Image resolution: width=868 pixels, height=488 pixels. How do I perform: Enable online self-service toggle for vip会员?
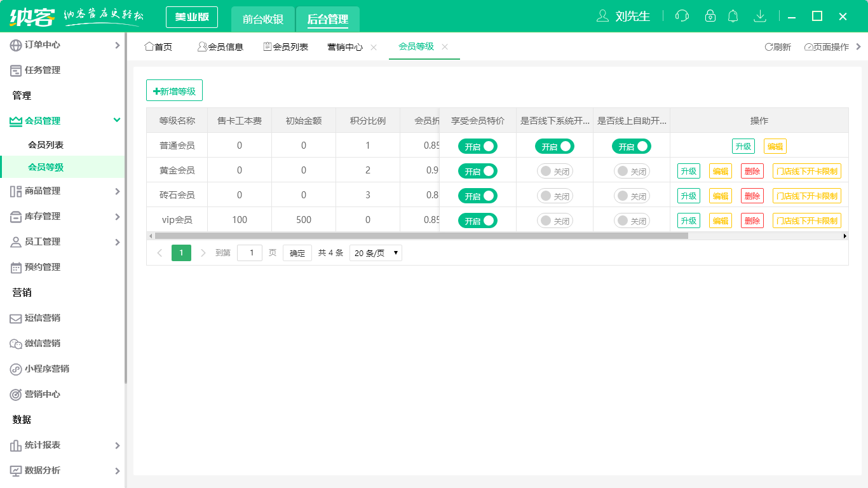[x=632, y=220]
